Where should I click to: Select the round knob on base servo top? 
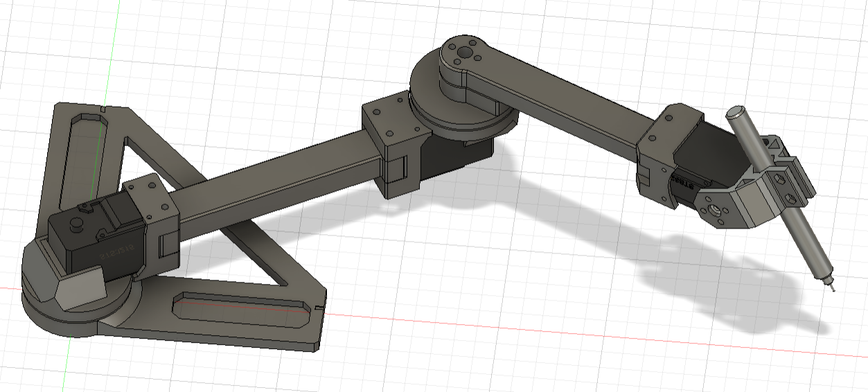(x=77, y=224)
